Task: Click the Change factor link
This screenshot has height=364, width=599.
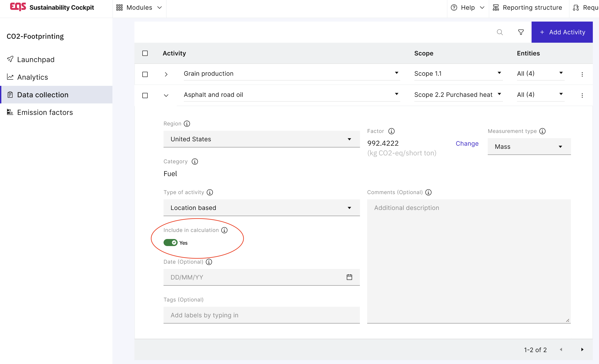Action: (467, 143)
